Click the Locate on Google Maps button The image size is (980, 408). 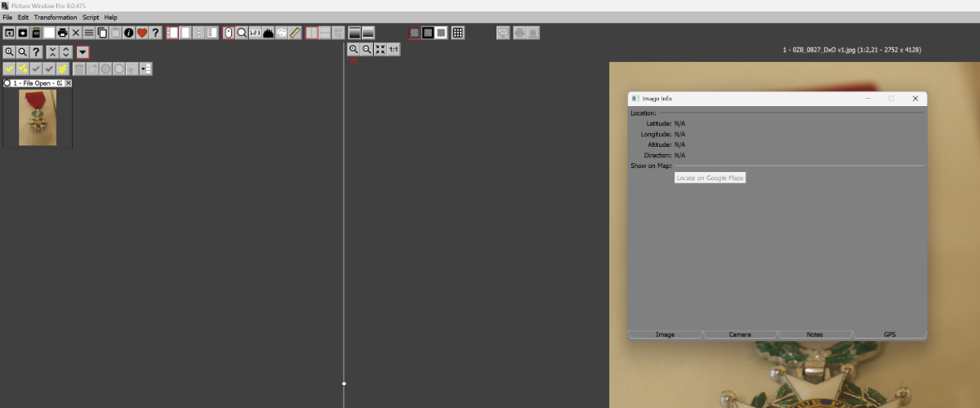[710, 178]
